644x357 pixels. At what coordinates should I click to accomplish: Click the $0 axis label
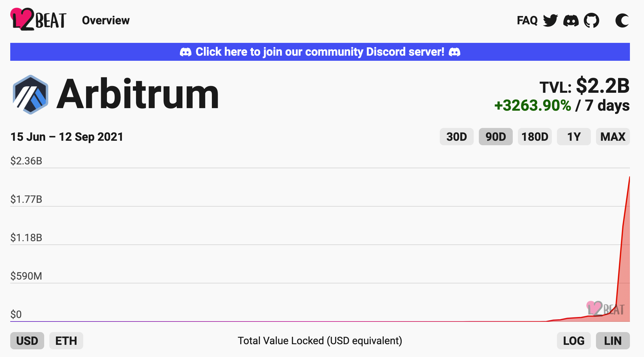click(x=16, y=314)
